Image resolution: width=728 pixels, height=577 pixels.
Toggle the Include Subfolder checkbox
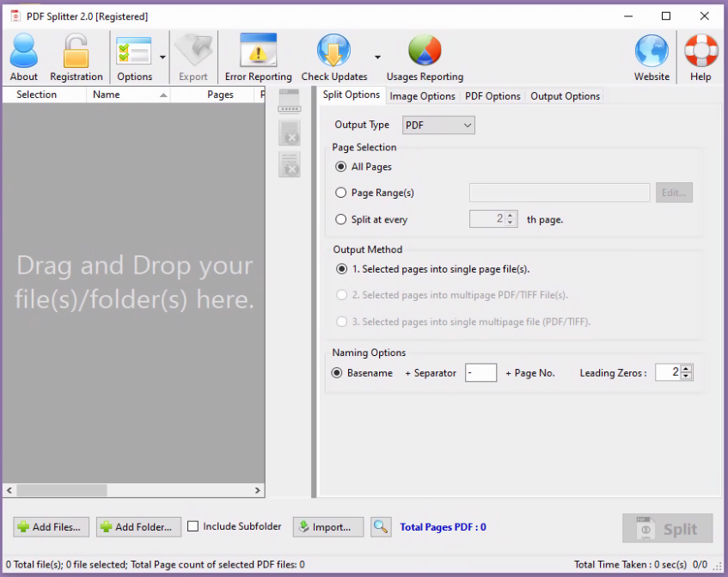[x=193, y=526]
